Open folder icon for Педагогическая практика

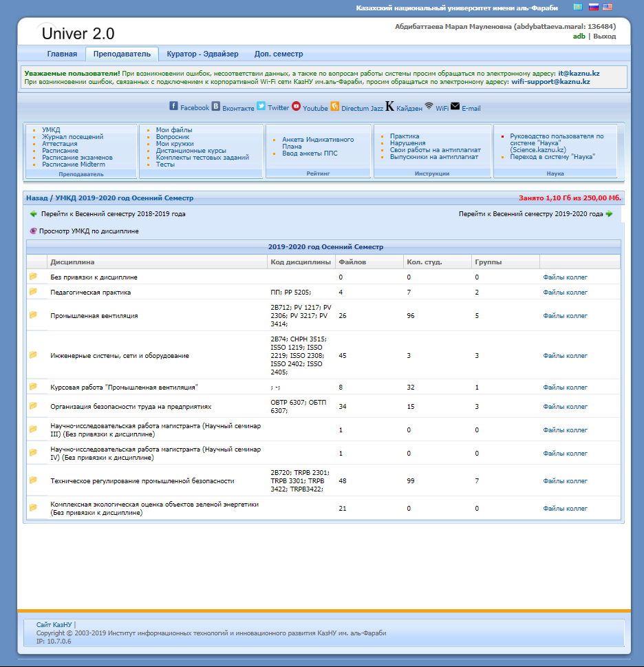coord(33,291)
